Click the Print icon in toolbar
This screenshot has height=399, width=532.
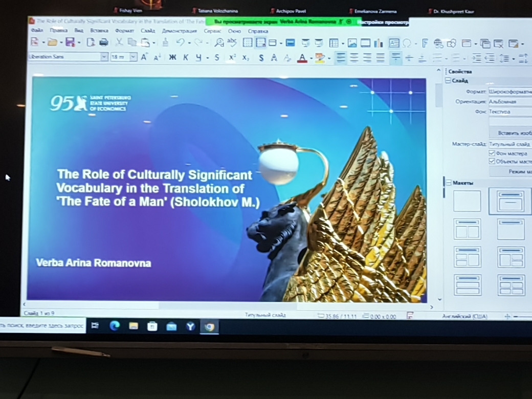click(x=103, y=42)
